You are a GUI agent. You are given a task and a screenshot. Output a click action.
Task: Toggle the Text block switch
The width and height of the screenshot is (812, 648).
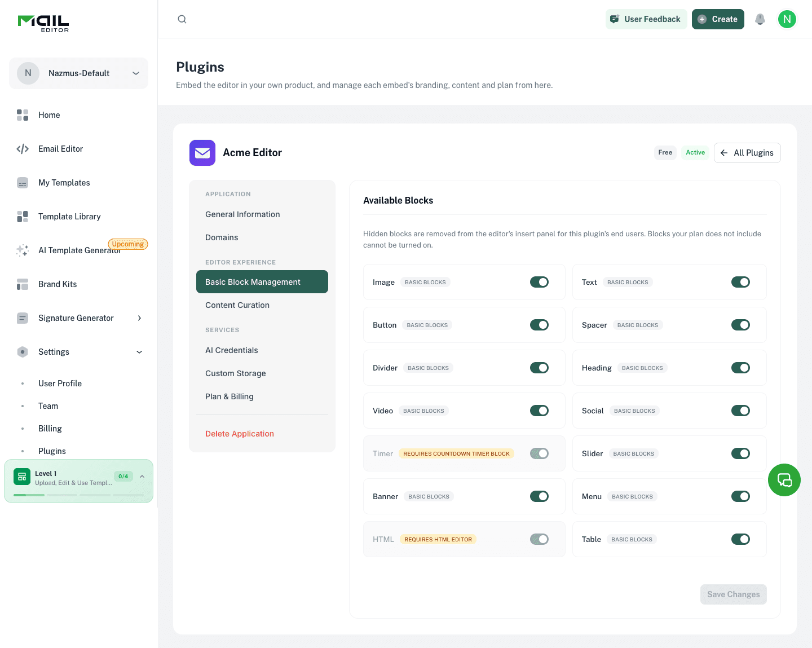pos(741,282)
